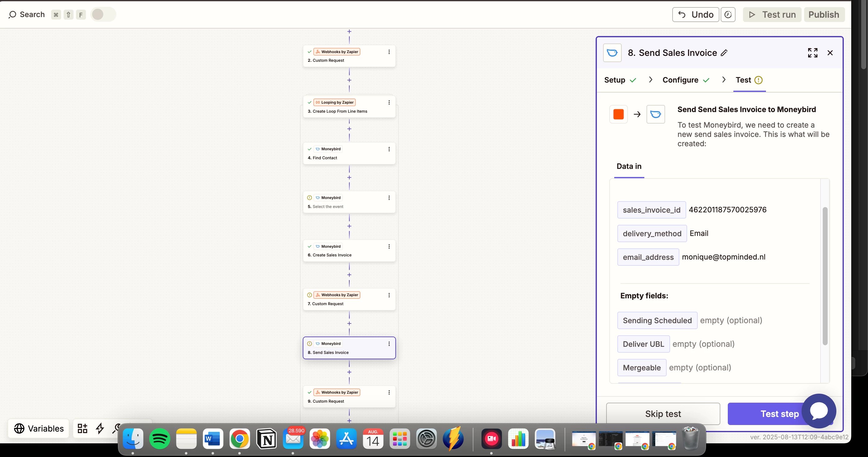Screen dimensions: 868x457
Task: Select step 6 Create Sales Invoice
Action: (x=349, y=251)
